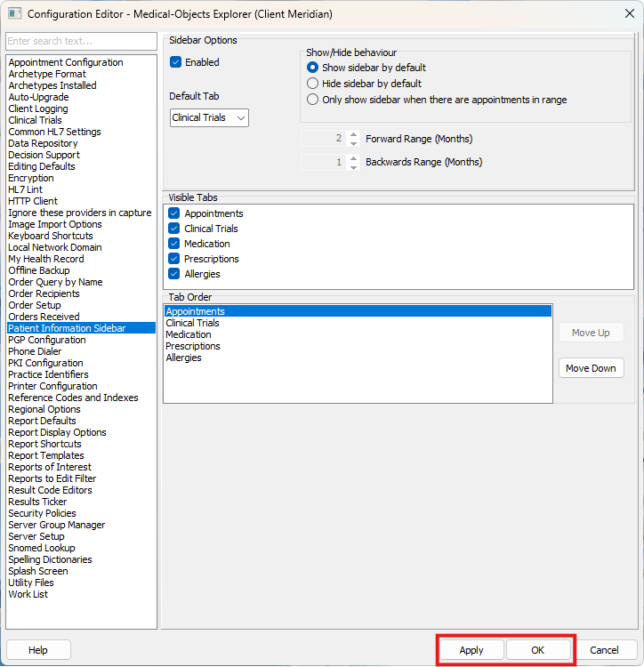Uncheck the Enabled sidebar checkbox
The width and height of the screenshot is (644, 667).
[176, 62]
